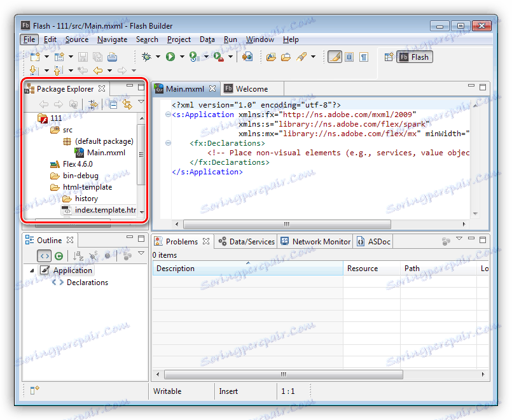Click the Profile run icon
512x420 pixels.
(x=194, y=57)
